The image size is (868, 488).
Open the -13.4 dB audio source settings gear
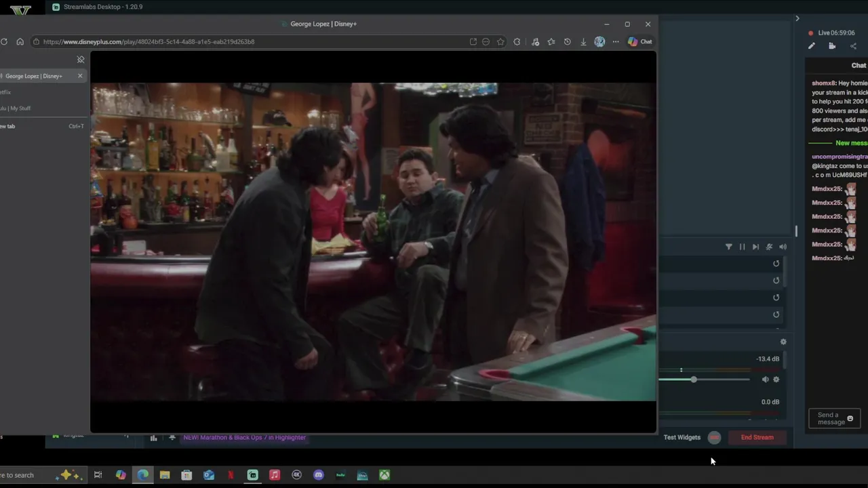click(x=776, y=380)
